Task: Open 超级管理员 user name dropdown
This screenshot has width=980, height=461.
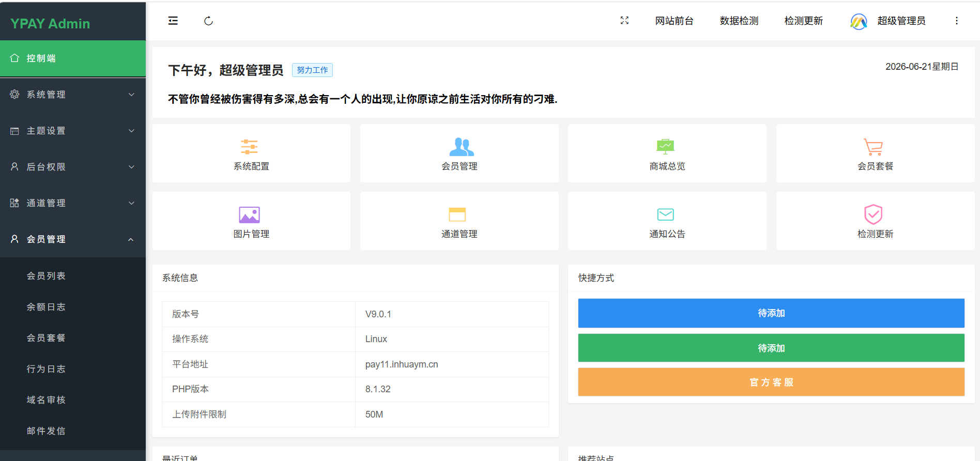Action: pos(901,21)
